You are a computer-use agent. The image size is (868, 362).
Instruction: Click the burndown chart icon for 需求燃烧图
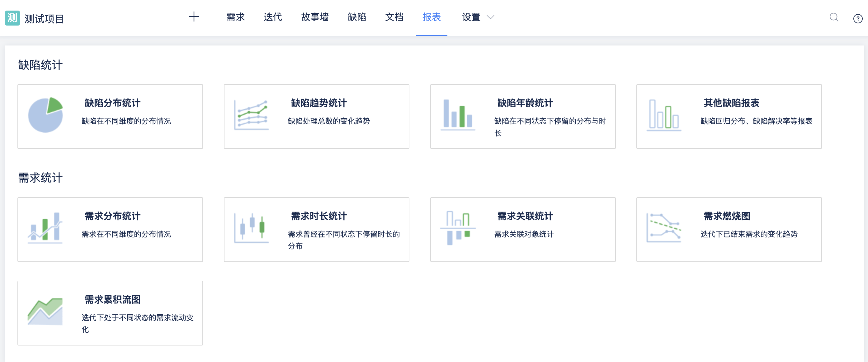[x=664, y=228]
